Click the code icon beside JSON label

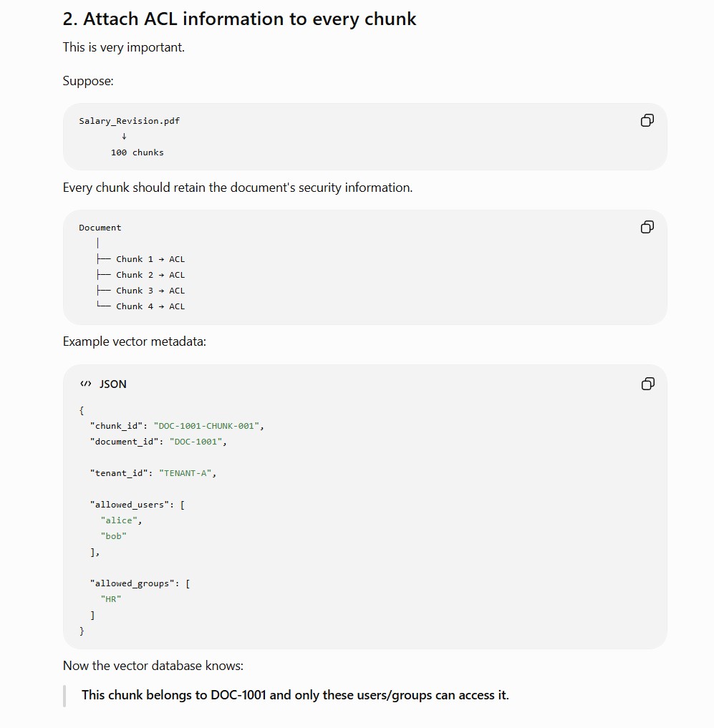click(x=85, y=384)
